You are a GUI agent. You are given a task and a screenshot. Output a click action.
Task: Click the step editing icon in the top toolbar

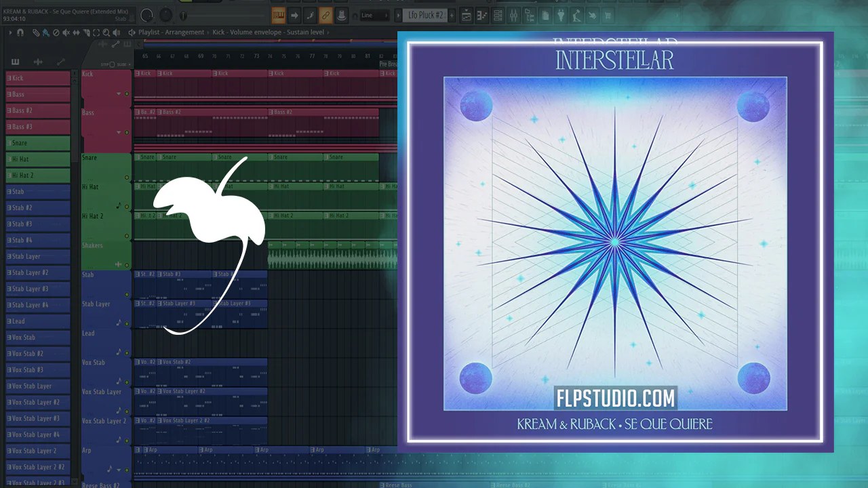coord(310,15)
